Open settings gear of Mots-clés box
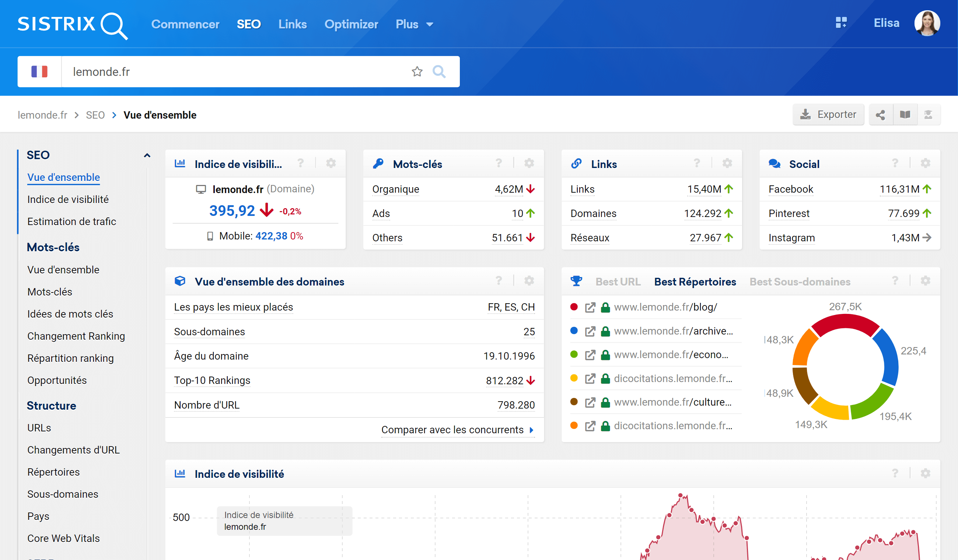 click(x=529, y=164)
